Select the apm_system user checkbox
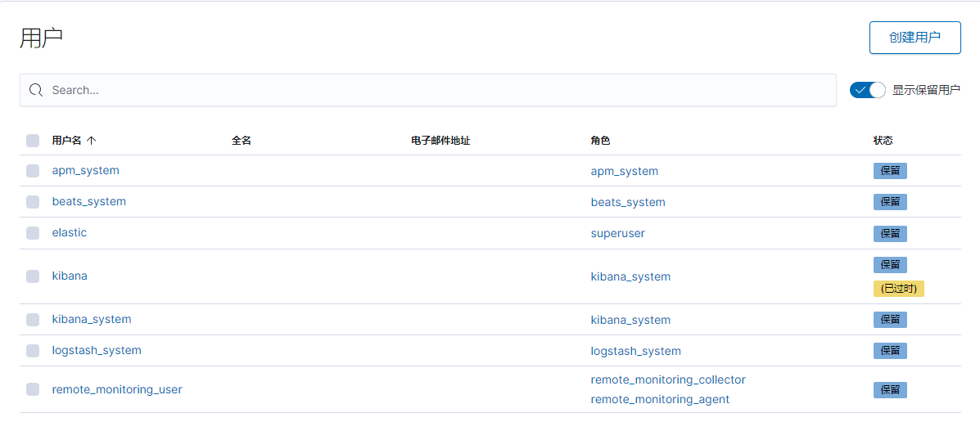 tap(33, 171)
